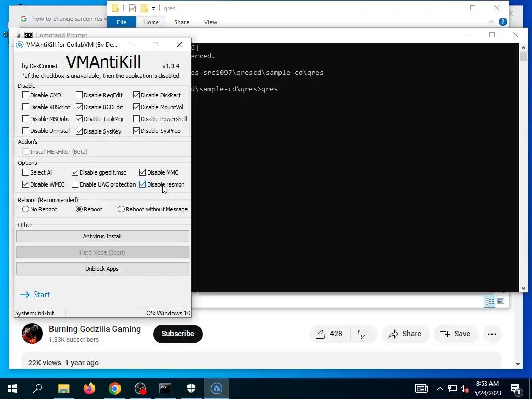
Task: Click Command Prompt scroll up arrow
Action: pyautogui.click(x=523, y=48)
